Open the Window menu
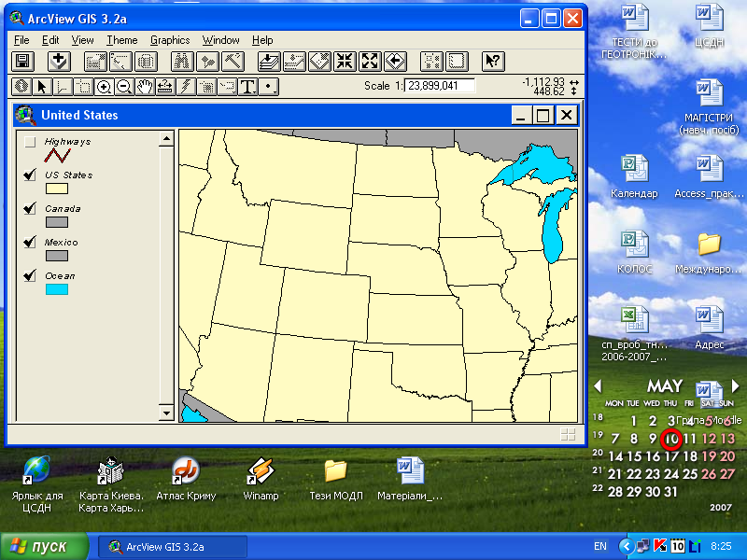The width and height of the screenshot is (747, 560). [220, 40]
